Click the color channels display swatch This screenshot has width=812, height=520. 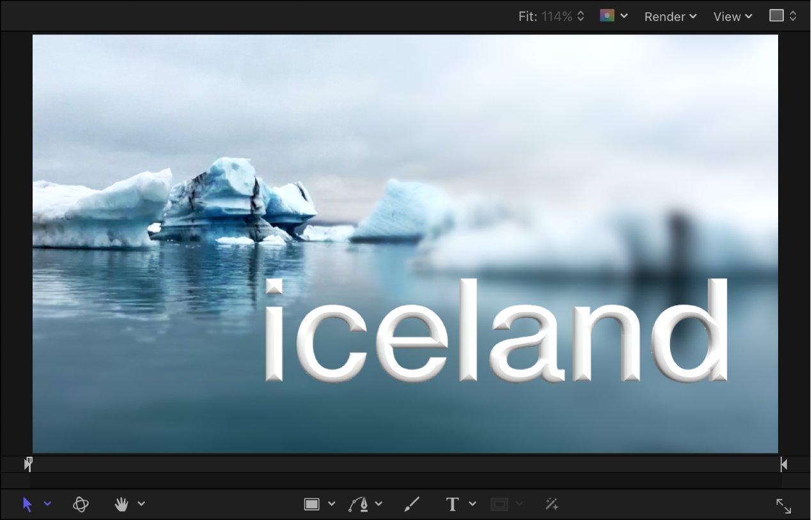click(606, 16)
